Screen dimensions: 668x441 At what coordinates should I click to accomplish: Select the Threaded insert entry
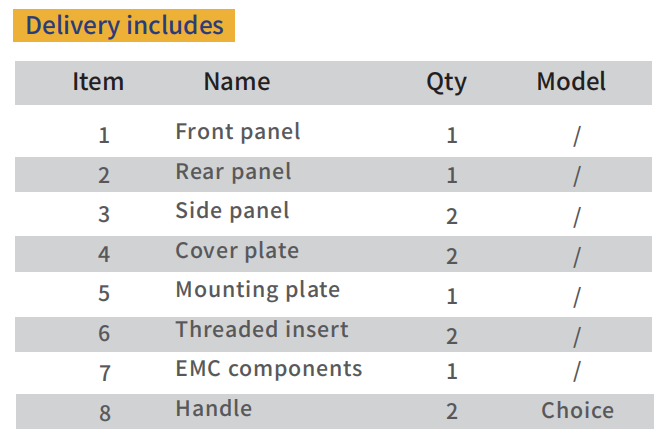tap(262, 329)
